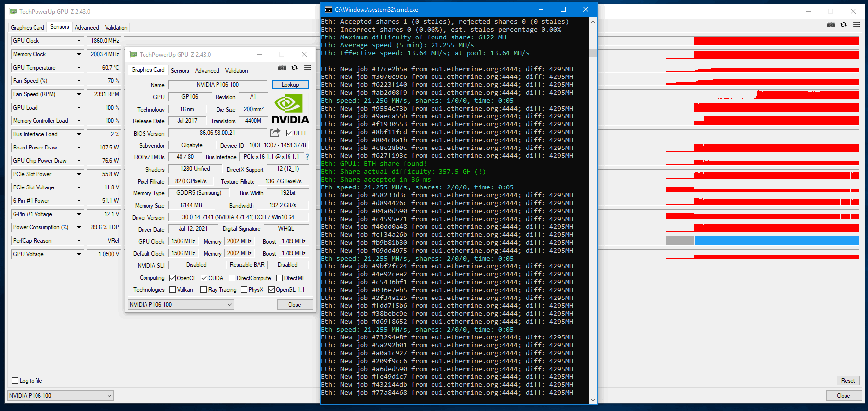Click the GPU-Z app icon in the background window title bar

(13, 11)
